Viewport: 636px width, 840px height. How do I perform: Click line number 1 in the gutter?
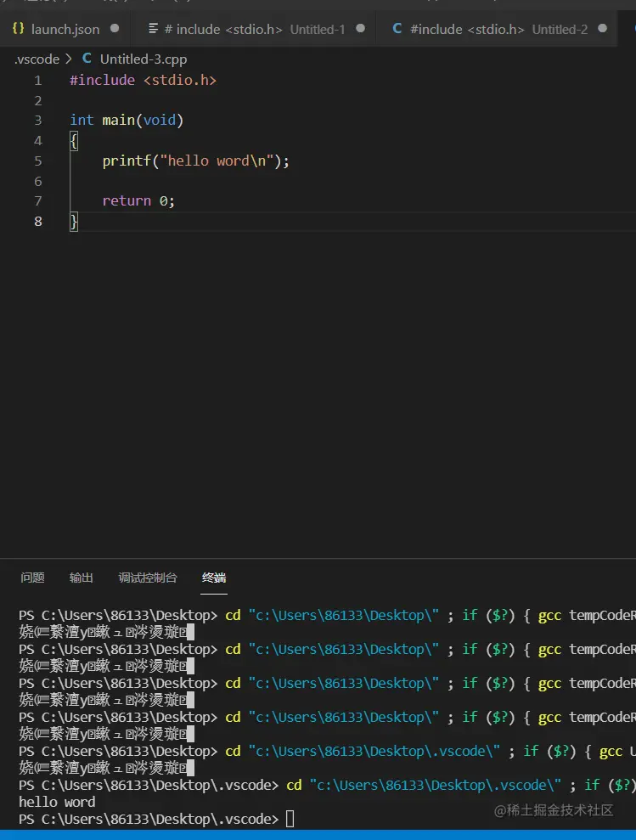pyautogui.click(x=37, y=81)
